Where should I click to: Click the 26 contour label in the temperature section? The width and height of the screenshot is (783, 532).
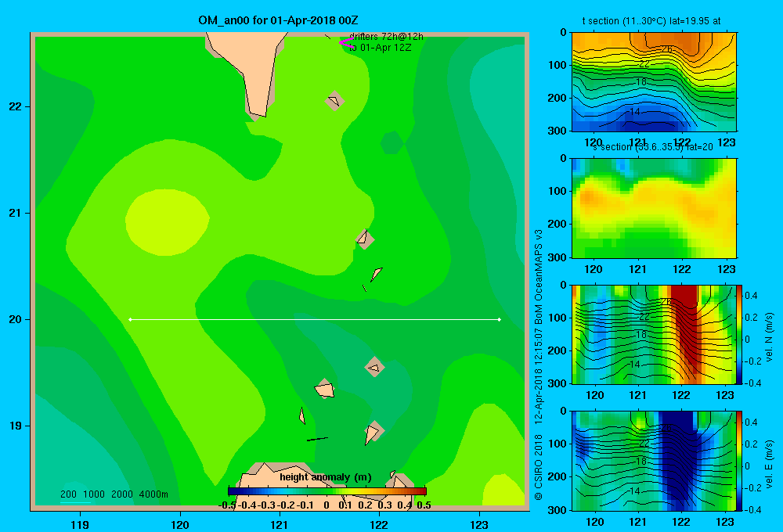tap(666, 49)
